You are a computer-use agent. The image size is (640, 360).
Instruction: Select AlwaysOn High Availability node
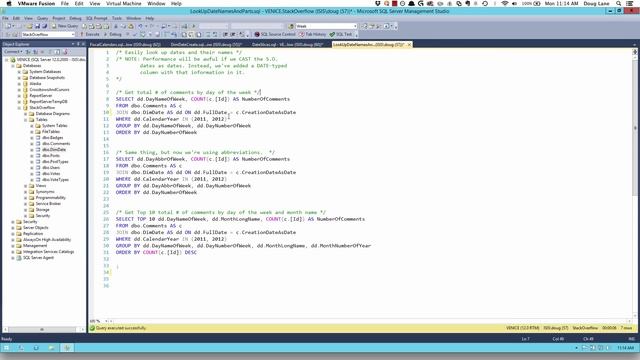(x=47, y=240)
